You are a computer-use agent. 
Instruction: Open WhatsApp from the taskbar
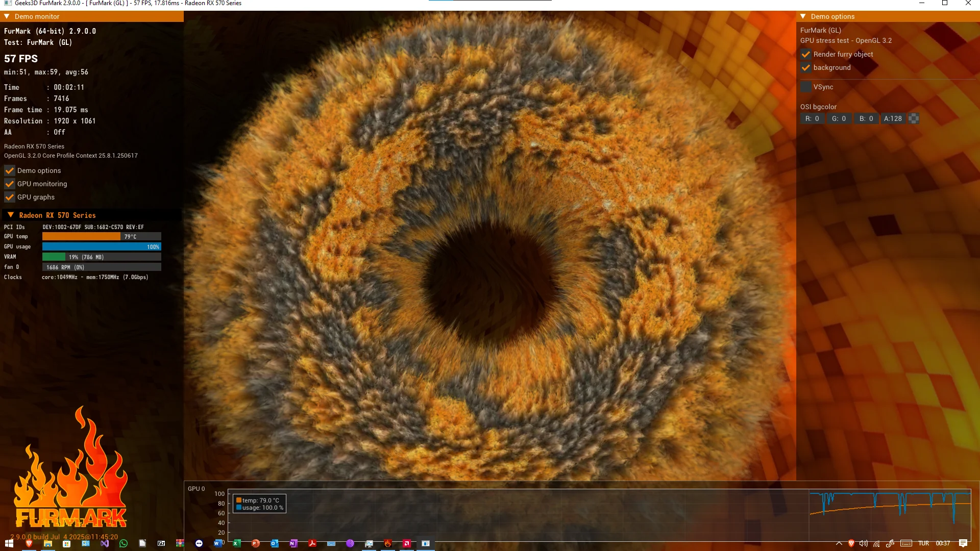click(124, 543)
